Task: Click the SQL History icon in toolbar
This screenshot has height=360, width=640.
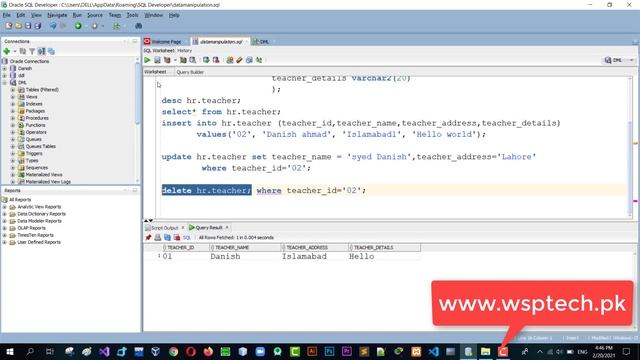Action: point(249,60)
